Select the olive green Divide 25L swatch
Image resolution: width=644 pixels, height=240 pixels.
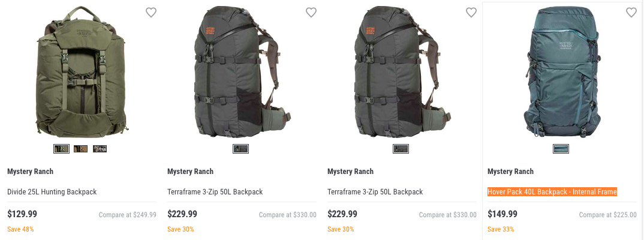[x=62, y=149]
